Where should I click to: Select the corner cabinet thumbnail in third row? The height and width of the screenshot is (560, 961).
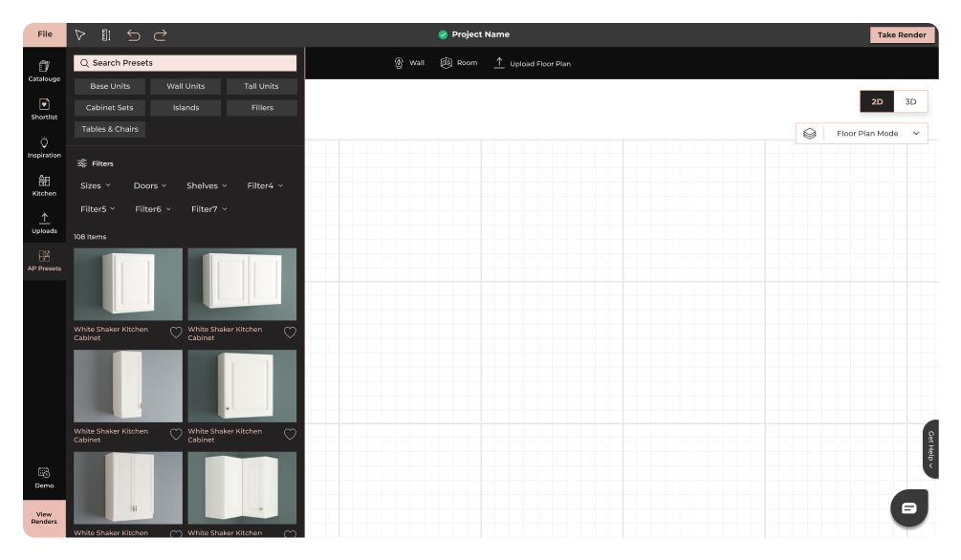(242, 487)
